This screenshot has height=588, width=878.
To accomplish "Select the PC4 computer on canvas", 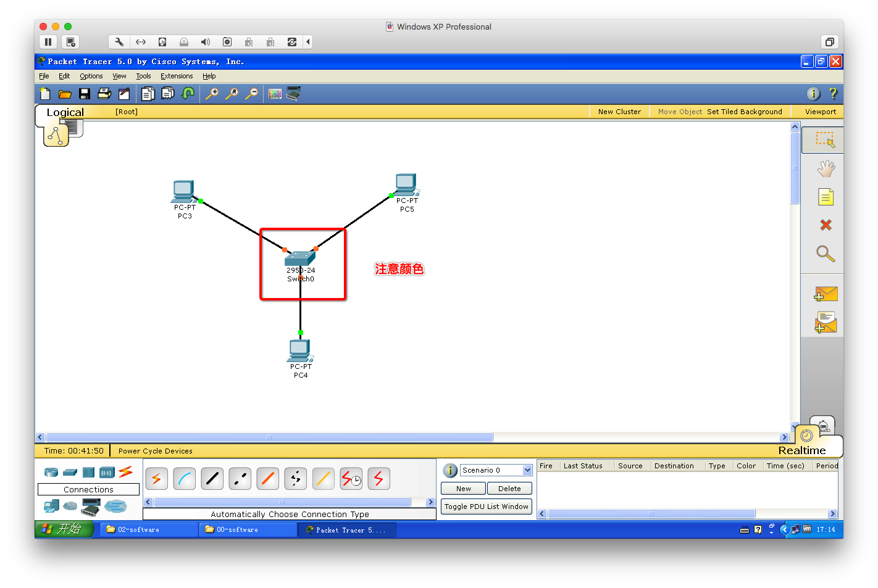I will [x=301, y=350].
